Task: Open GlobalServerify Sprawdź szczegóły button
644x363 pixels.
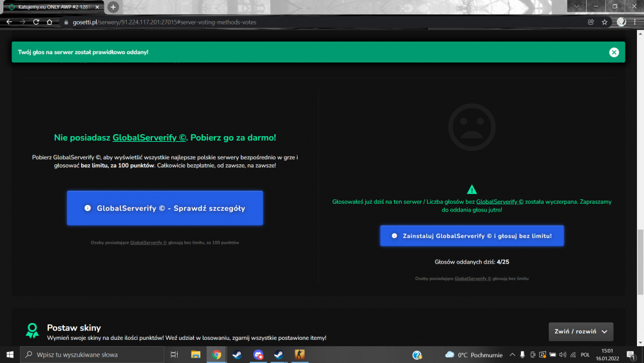Action: click(x=165, y=208)
